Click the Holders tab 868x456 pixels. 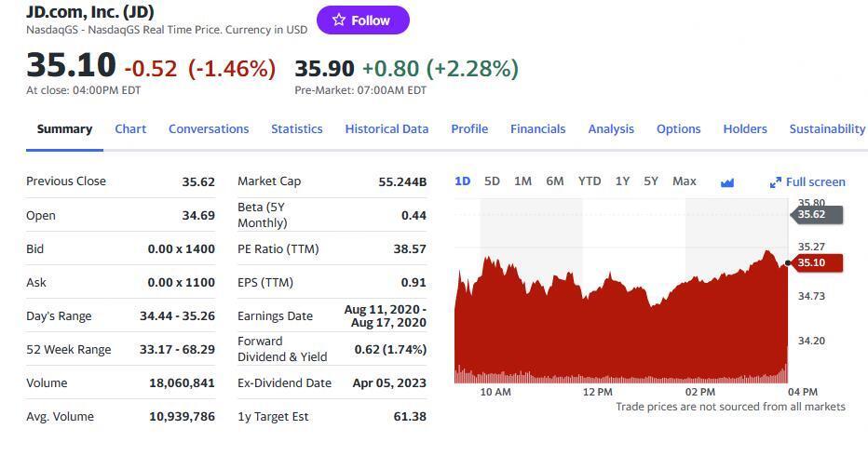coord(745,129)
